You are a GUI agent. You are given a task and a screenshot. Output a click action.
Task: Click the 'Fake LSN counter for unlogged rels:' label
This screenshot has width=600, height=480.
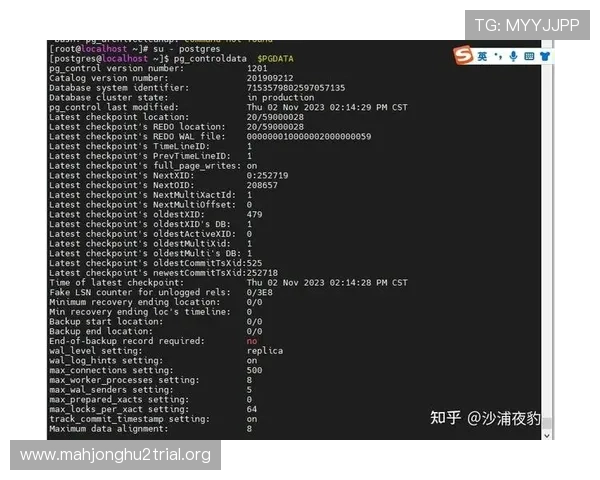click(140, 292)
